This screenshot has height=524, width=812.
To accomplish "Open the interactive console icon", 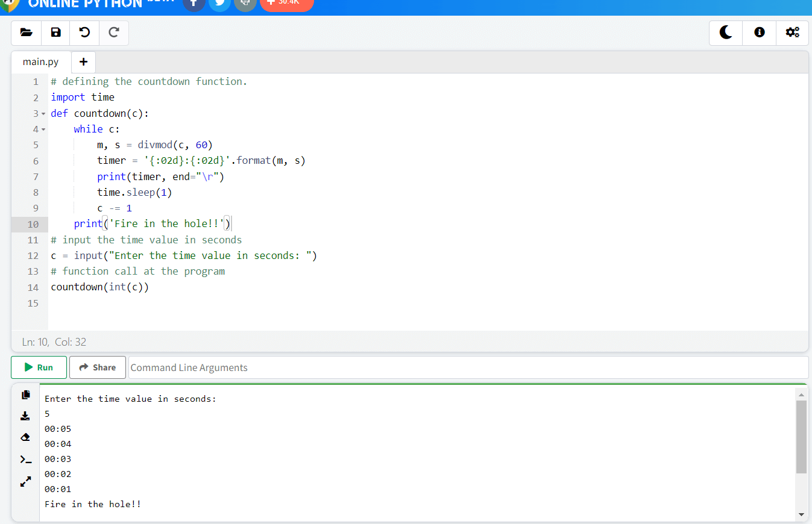I will pos(25,459).
